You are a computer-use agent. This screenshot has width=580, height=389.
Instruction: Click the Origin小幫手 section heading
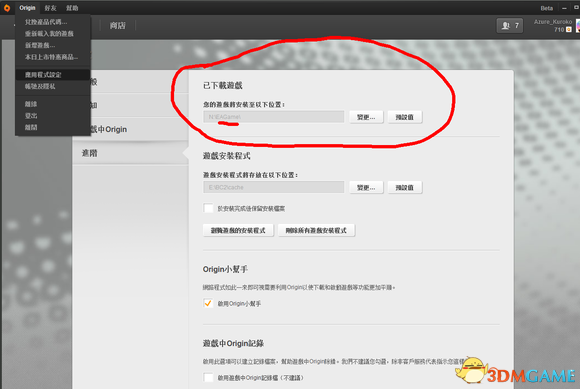225,269
